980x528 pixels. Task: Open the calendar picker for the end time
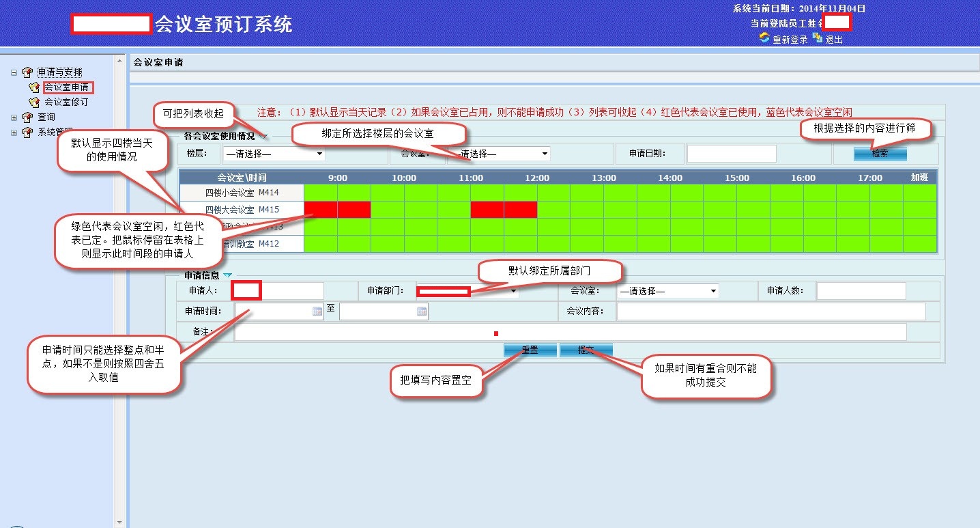[x=422, y=311]
